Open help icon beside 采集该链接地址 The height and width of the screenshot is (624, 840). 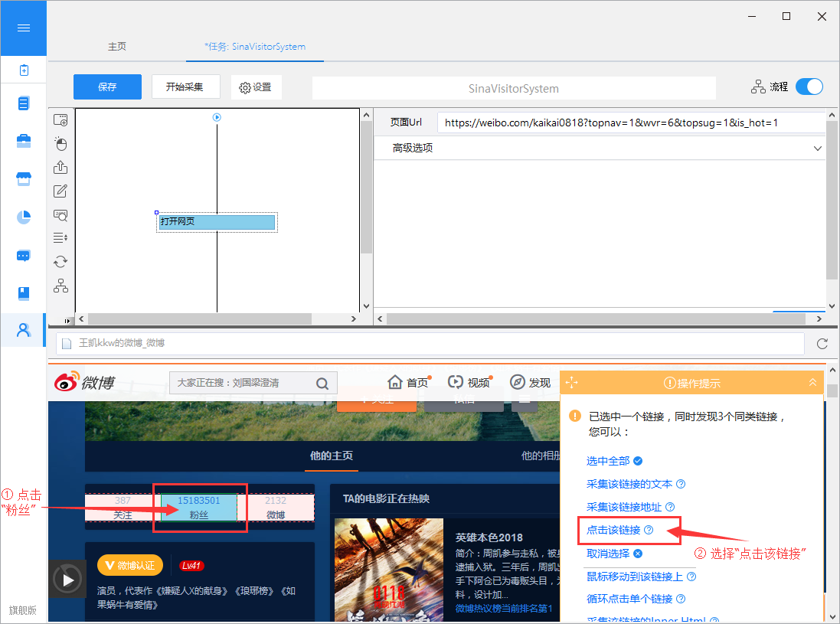point(670,507)
